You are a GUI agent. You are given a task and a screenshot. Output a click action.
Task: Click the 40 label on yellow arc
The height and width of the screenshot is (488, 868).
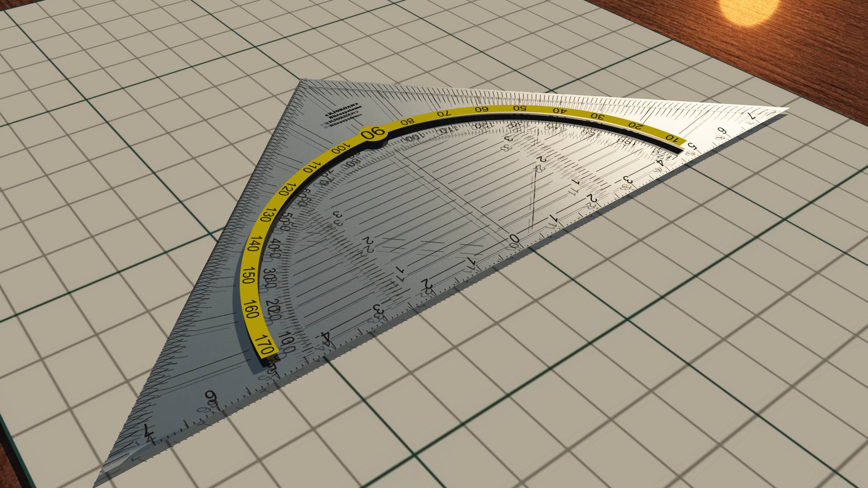pyautogui.click(x=561, y=111)
